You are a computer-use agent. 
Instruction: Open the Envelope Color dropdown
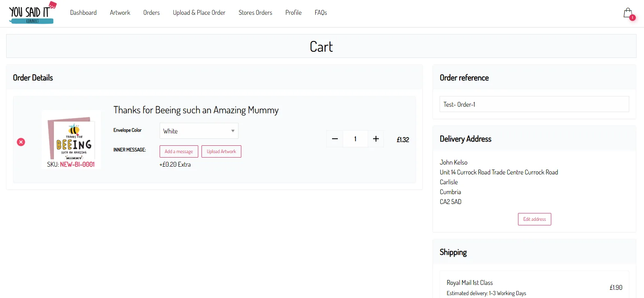tap(199, 131)
